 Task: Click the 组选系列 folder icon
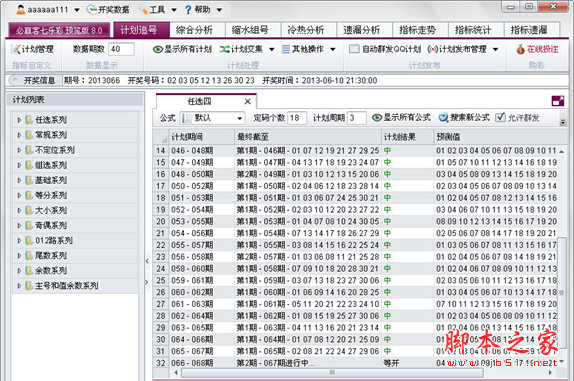[x=29, y=165]
